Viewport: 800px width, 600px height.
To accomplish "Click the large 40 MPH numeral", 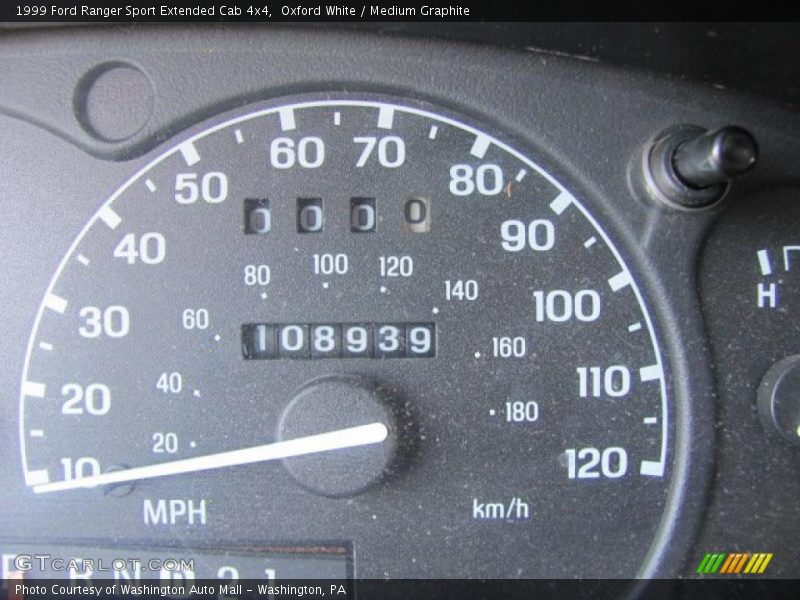I will click(140, 248).
